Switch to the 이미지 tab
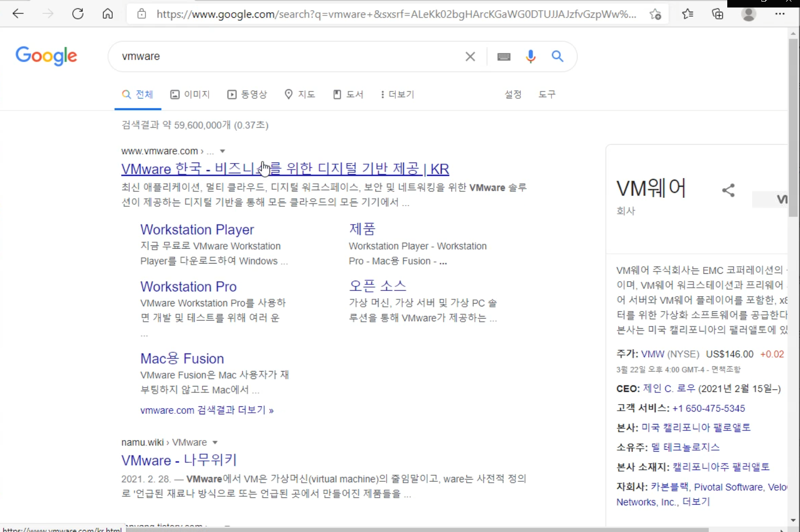Image resolution: width=800 pixels, height=532 pixels. tap(190, 95)
